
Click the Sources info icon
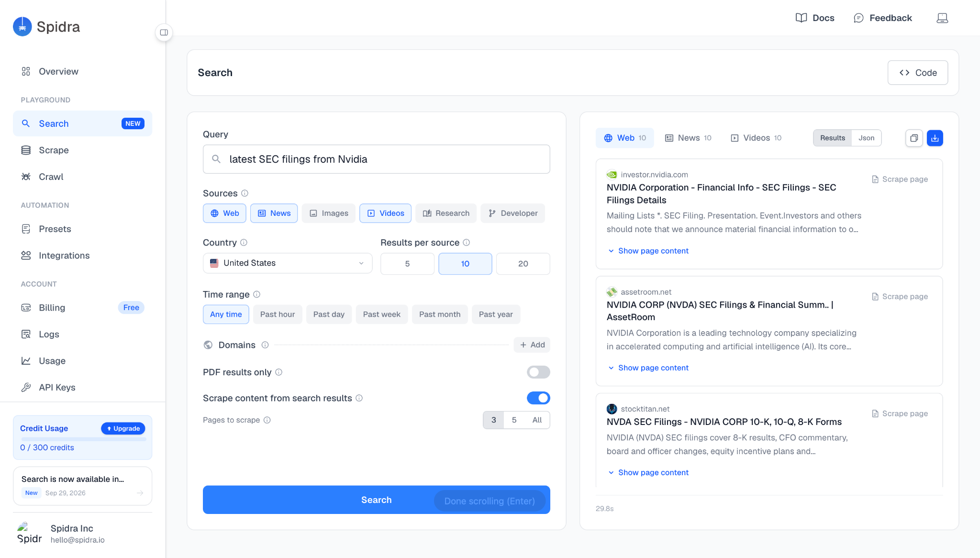[x=245, y=193]
